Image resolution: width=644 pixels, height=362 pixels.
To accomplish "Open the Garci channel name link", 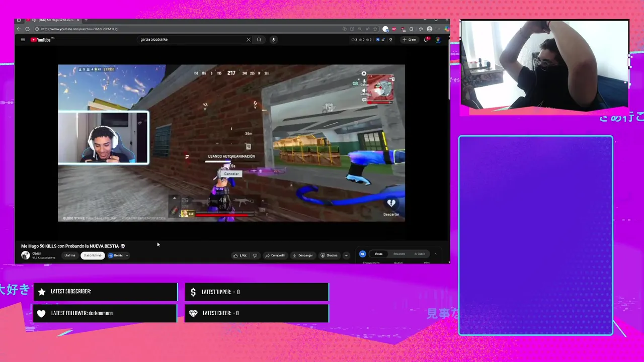I will 36,253.
